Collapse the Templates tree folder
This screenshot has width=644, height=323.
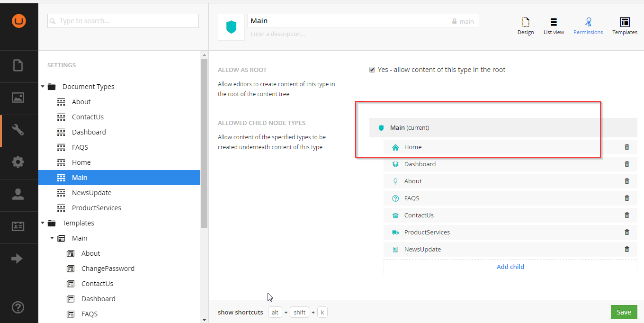click(x=43, y=223)
